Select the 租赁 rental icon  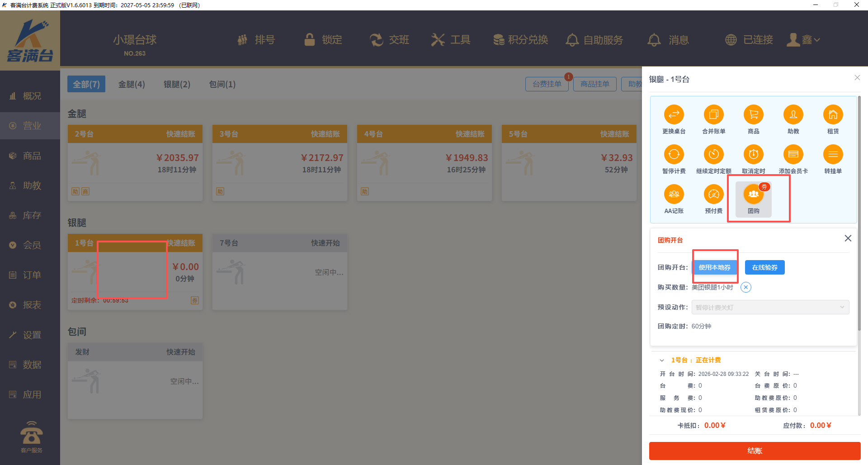point(833,115)
